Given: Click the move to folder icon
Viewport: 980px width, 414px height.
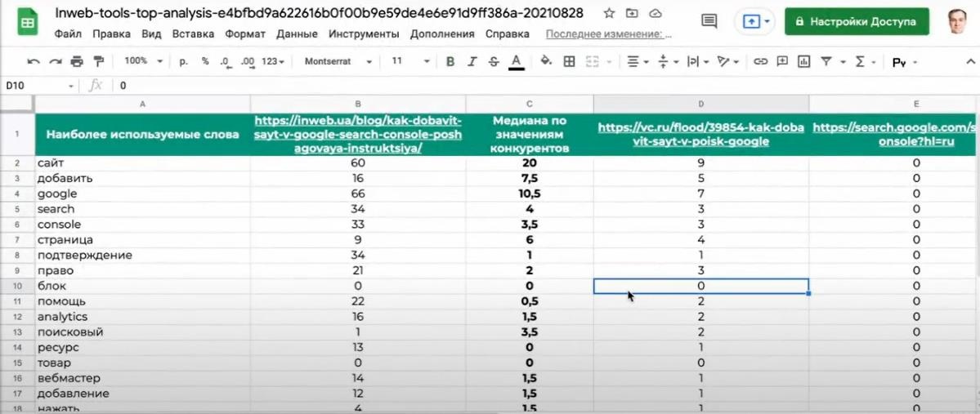Looking at the screenshot, I should [633, 13].
